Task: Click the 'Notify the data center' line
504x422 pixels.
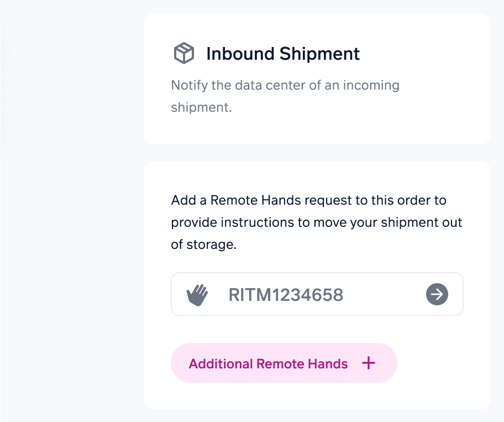Action: (285, 85)
